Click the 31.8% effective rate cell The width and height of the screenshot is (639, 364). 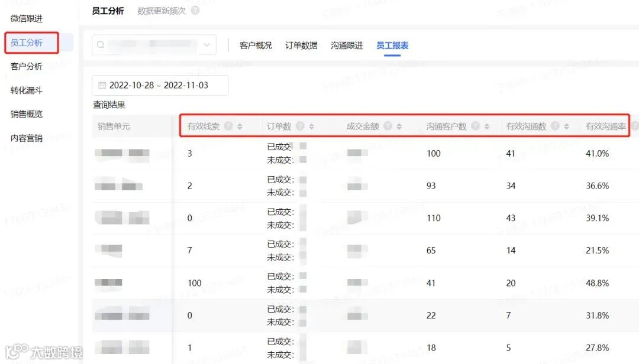tap(597, 316)
